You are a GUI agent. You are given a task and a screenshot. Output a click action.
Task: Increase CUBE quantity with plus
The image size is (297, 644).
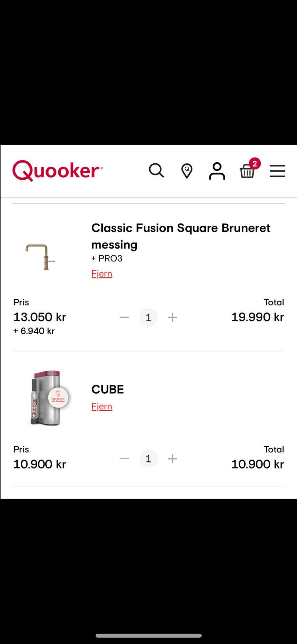[172, 458]
